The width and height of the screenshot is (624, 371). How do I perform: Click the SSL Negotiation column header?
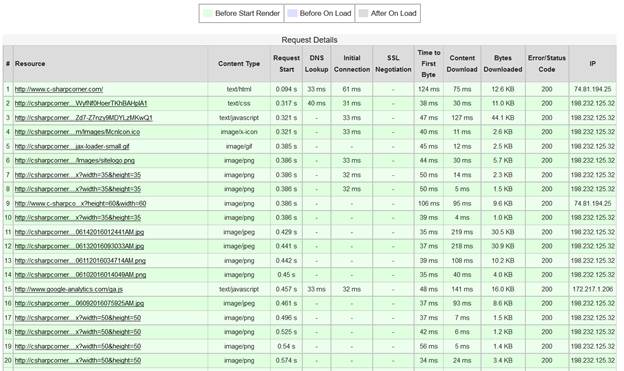tap(393, 64)
